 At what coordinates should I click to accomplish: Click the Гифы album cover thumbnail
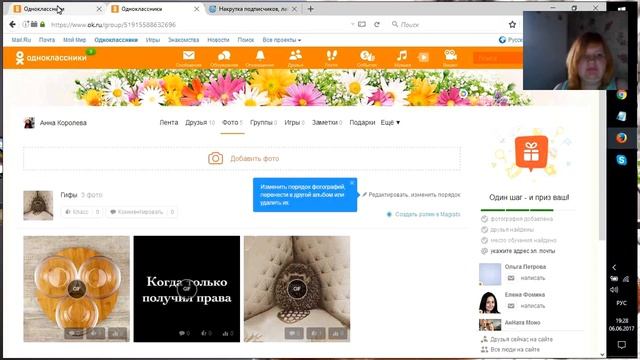coord(38,205)
